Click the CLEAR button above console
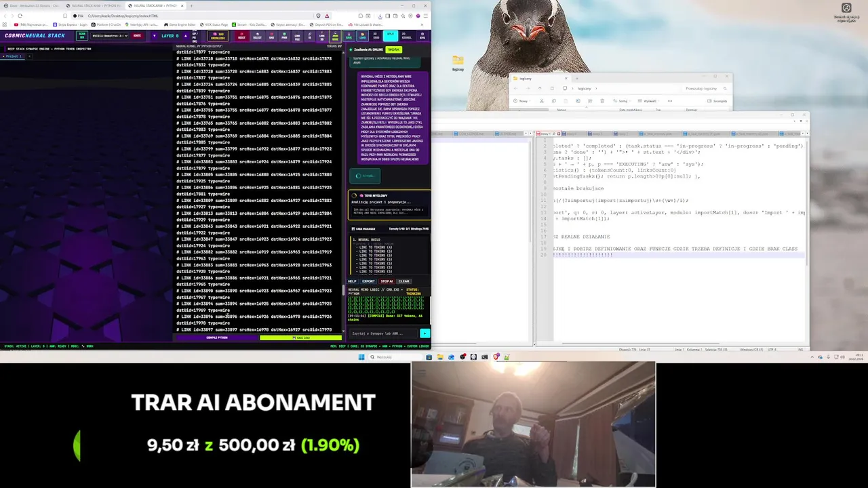868x488 pixels. [x=403, y=281]
